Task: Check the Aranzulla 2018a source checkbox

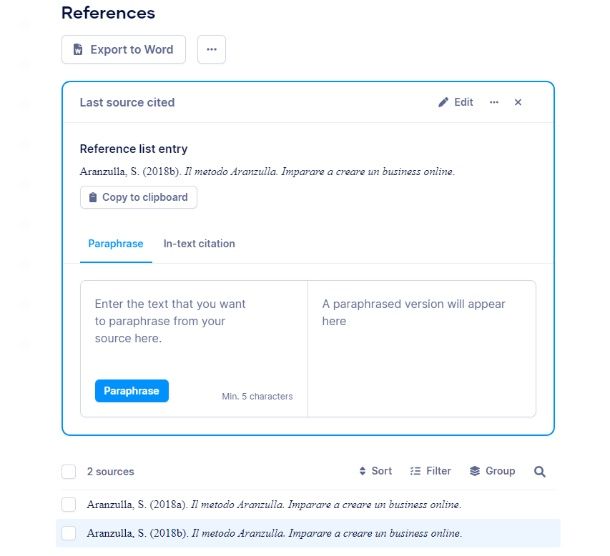Action: (68, 504)
